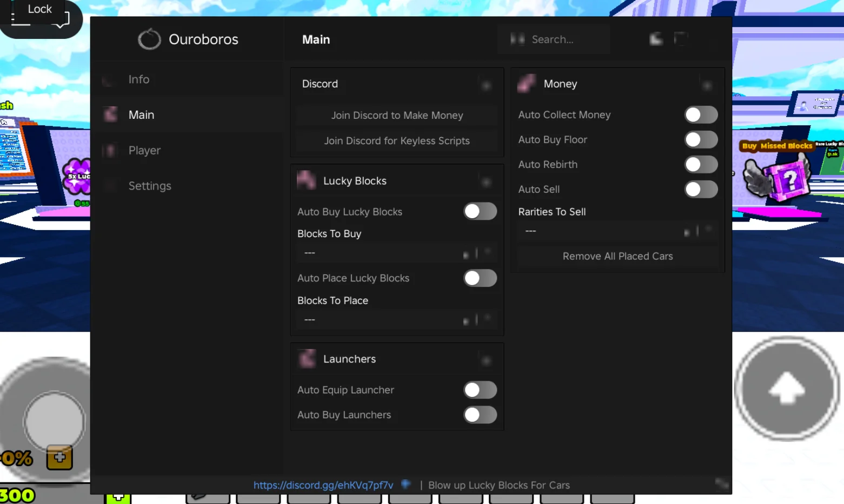Viewport: 844px width, 504px height.
Task: Click the Launchers section icon
Action: click(x=307, y=359)
